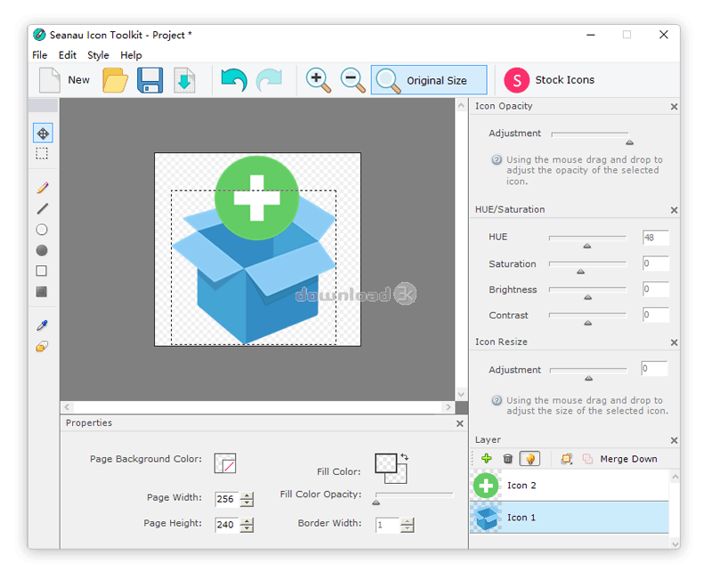The height and width of the screenshot is (588, 712).
Task: Open the Fill Color foreground swatch
Action: pos(385,464)
